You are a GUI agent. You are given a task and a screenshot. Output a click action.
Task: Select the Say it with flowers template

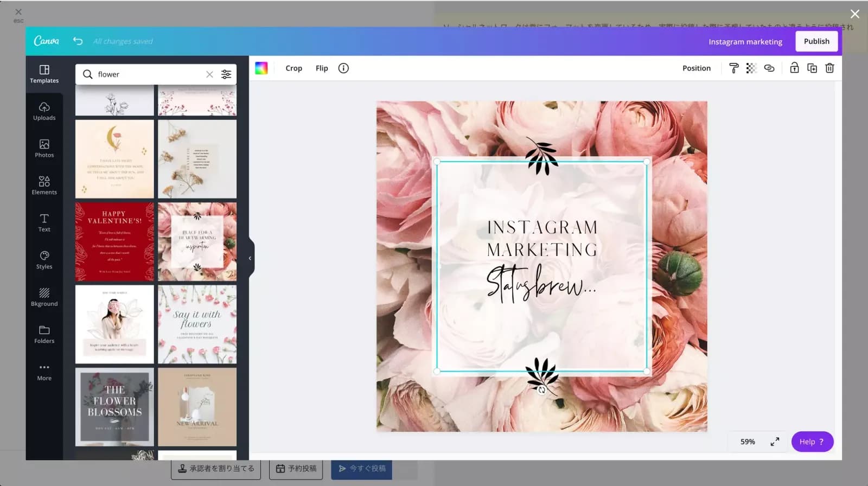point(197,324)
